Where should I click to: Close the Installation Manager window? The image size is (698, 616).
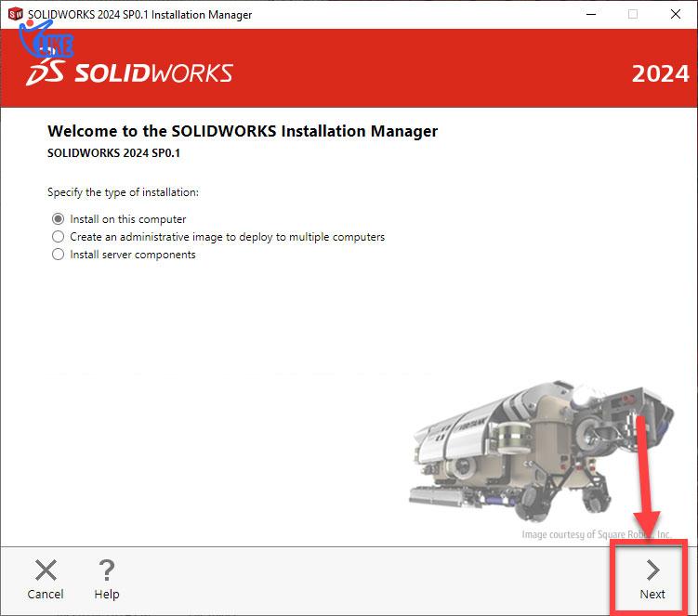click(676, 14)
